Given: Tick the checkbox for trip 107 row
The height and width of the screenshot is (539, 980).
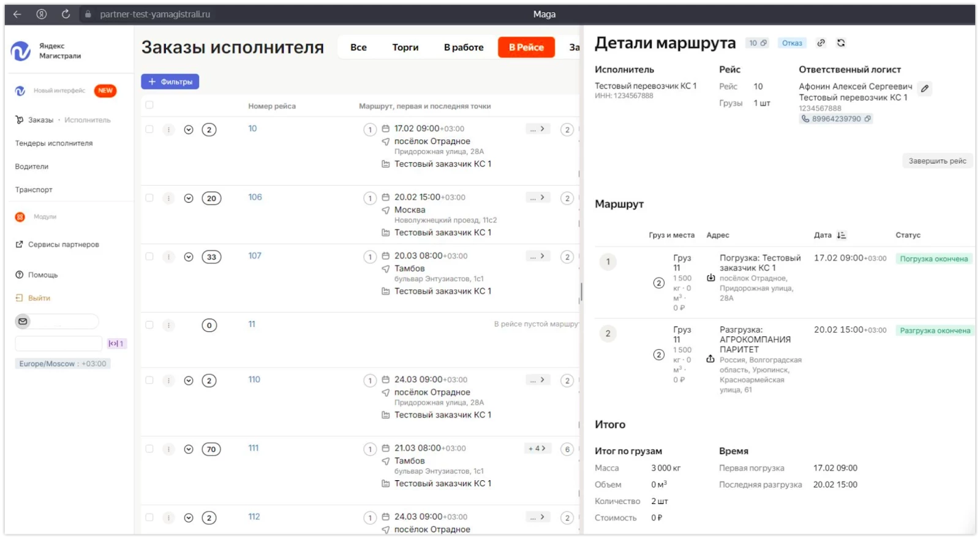Looking at the screenshot, I should tap(149, 257).
